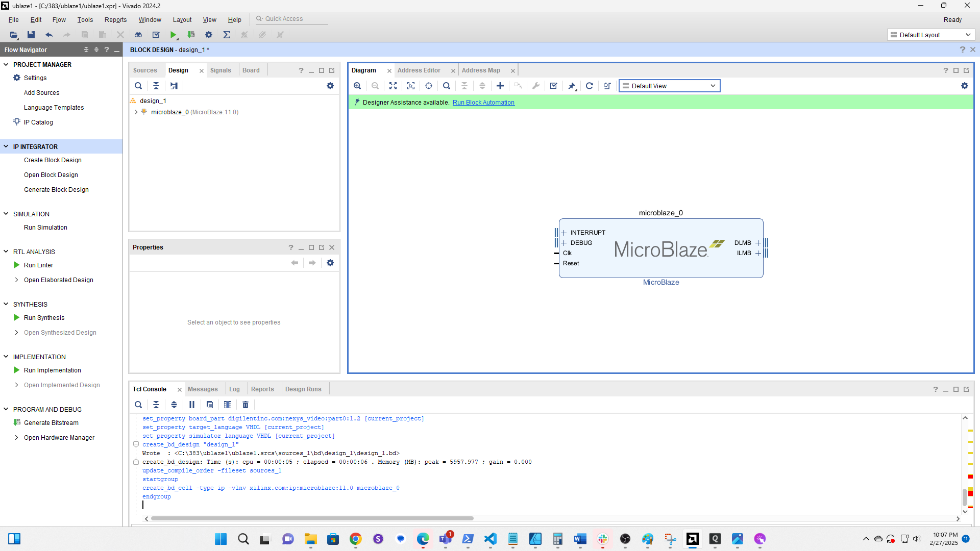The height and width of the screenshot is (551, 980).
Task: Switch to the Address Editor tab
Action: (x=419, y=70)
